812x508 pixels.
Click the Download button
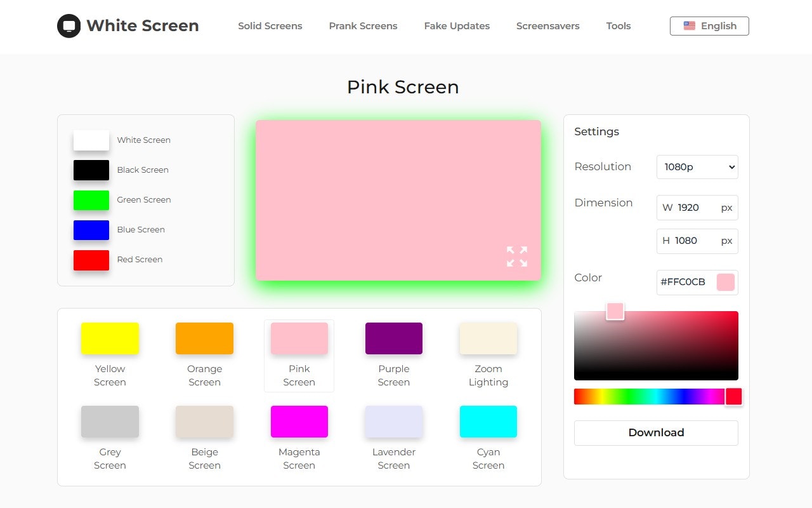click(x=656, y=433)
